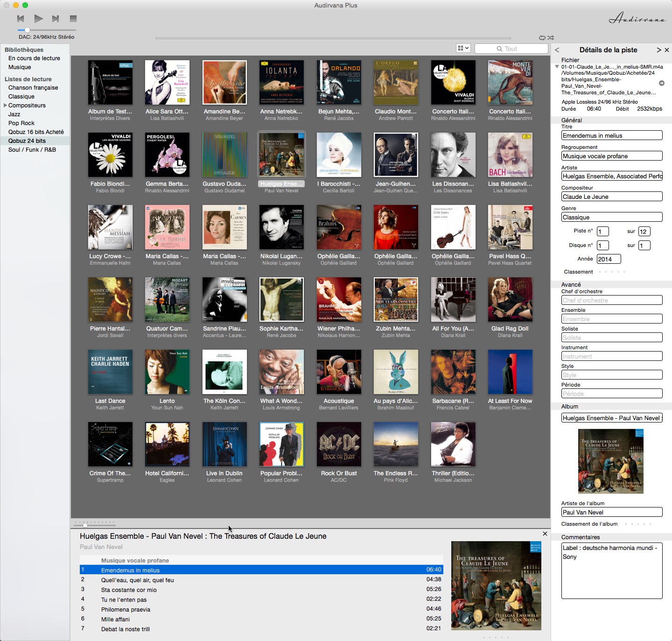Image resolution: width=672 pixels, height=641 pixels.
Task: Click the Période input field
Action: tap(612, 394)
